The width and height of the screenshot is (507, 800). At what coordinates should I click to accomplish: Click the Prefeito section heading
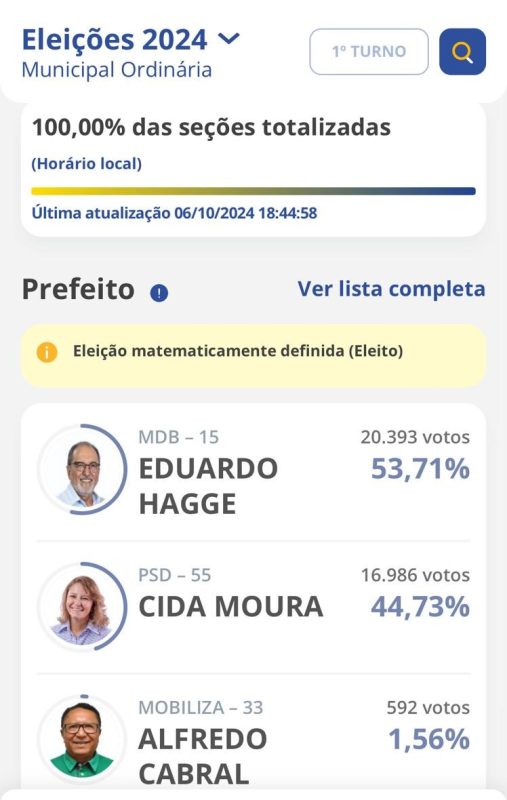(78, 289)
